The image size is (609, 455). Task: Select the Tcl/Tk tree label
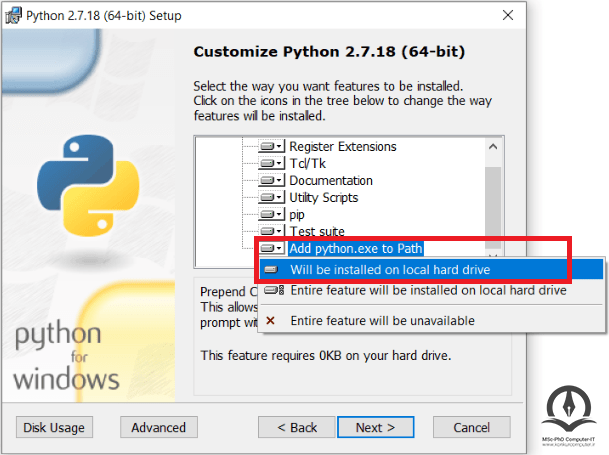pyautogui.click(x=308, y=163)
